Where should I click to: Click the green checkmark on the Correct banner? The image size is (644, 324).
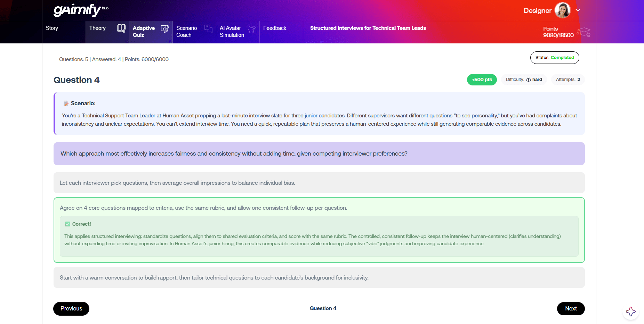click(x=67, y=224)
